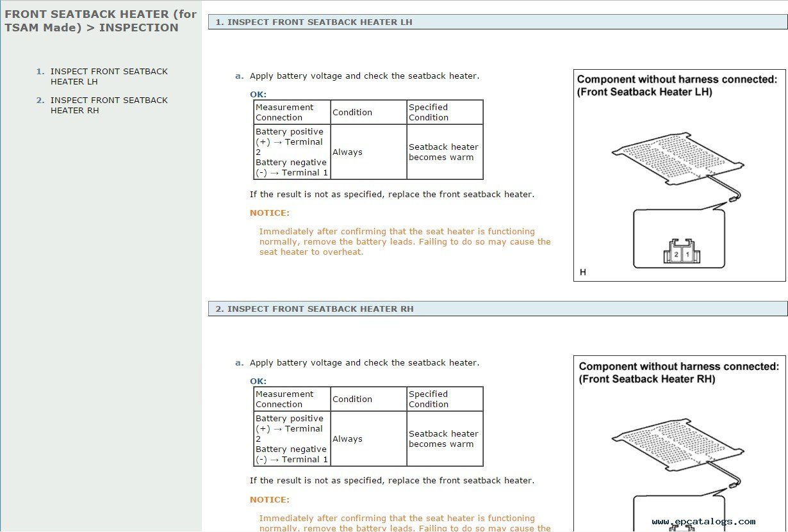This screenshot has width=788, height=532.
Task: Open sidebar link Inspect Front Seatback Heater LH
Action: tap(109, 76)
